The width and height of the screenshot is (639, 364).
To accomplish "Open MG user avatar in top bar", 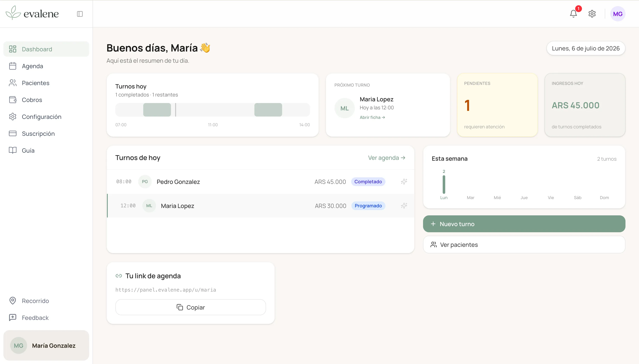I will point(617,14).
